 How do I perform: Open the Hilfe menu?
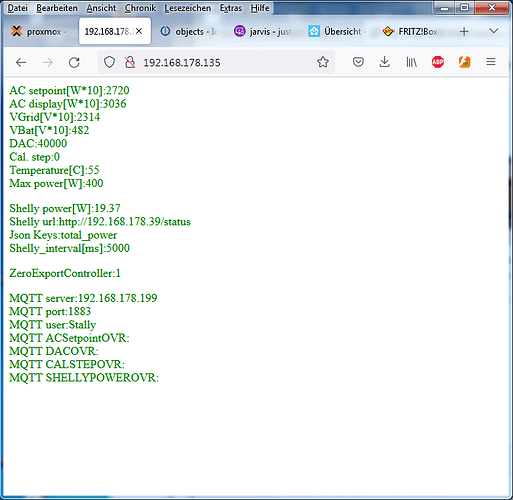(260, 8)
